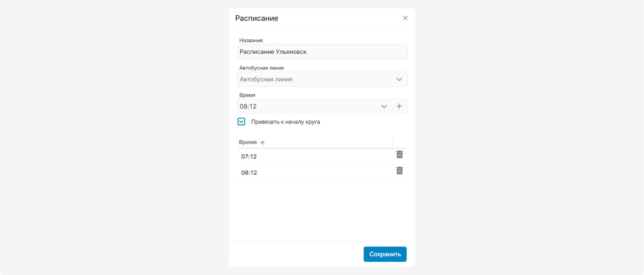Expand the Автобусная линия dropdown chevron
Screen dimensions: 644x275
399,79
